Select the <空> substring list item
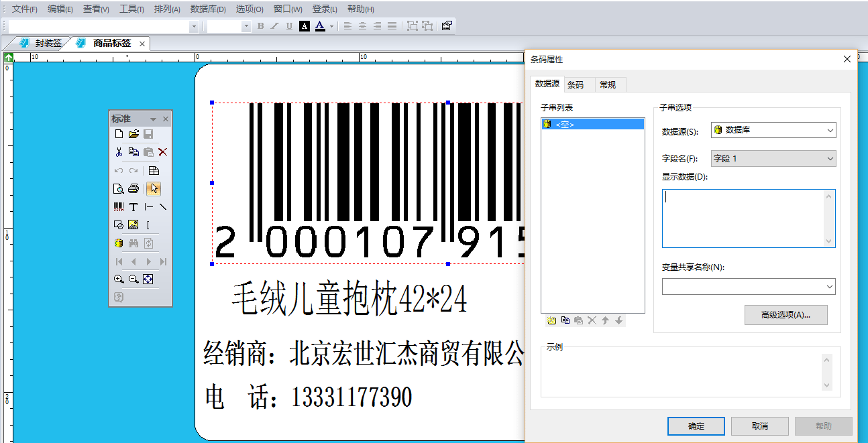The width and height of the screenshot is (868, 443). [x=592, y=124]
